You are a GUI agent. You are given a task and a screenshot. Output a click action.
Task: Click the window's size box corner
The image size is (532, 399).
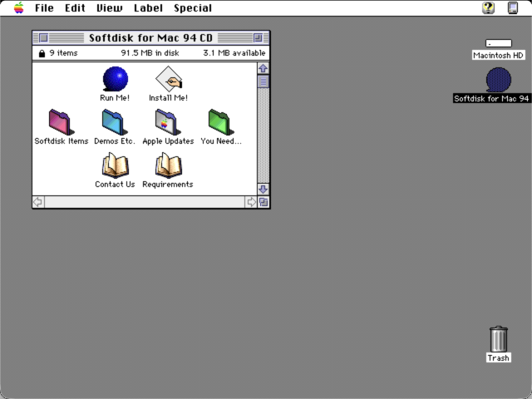click(x=264, y=202)
